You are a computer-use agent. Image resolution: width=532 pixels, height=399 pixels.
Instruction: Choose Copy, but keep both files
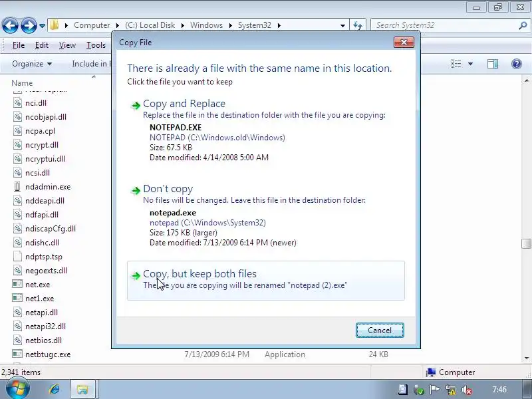(x=265, y=281)
